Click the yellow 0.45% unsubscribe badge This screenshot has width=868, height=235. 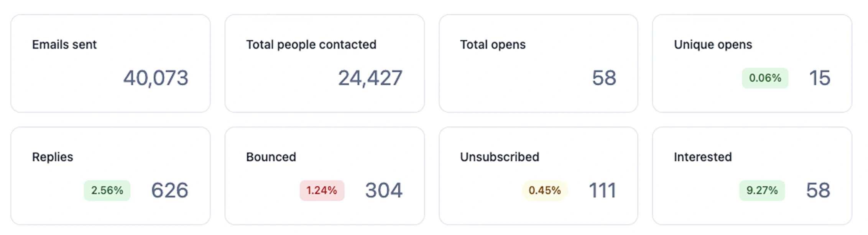544,190
